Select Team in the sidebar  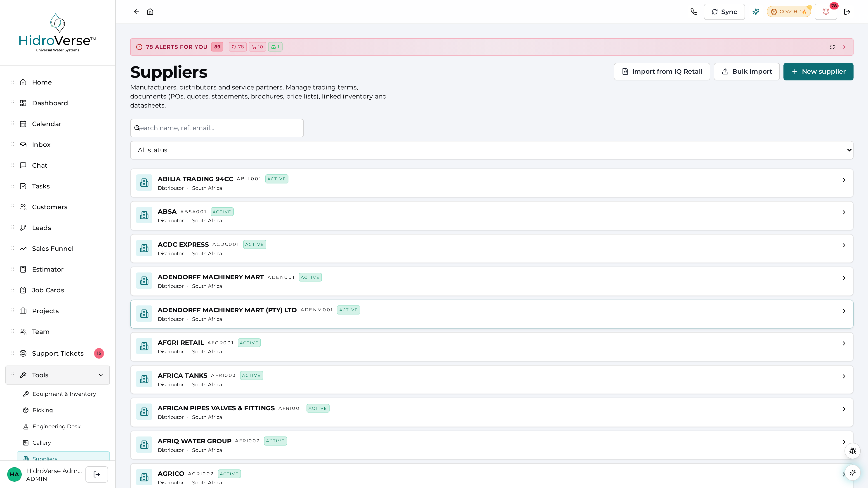pos(58,332)
